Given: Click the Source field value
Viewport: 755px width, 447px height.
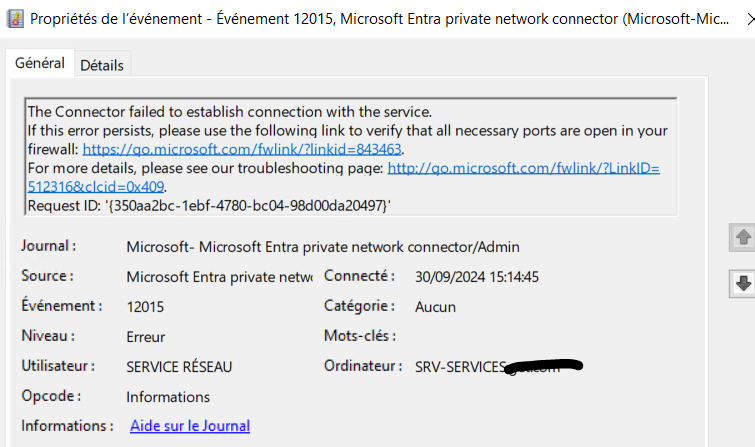Looking at the screenshot, I should (220, 277).
